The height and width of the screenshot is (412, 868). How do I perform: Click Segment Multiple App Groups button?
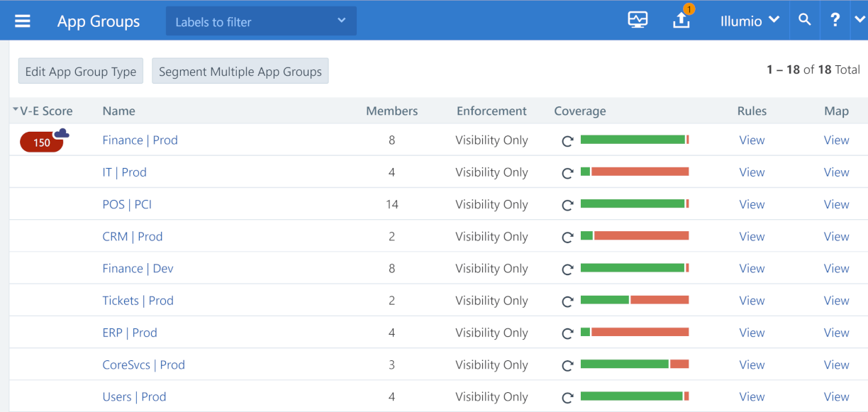[240, 71]
